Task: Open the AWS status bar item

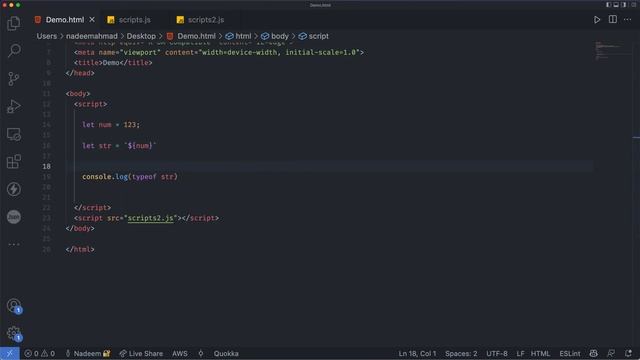Action: coord(180,353)
